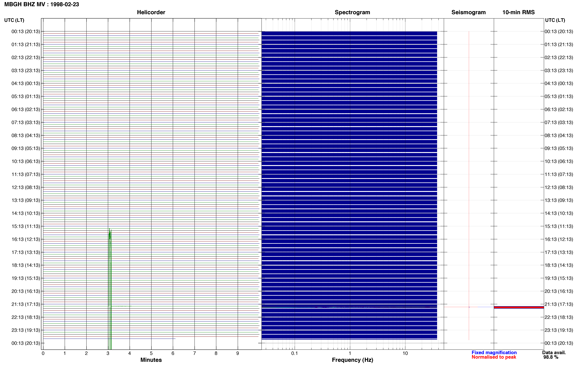
Task: Click the 'Seismogram' panel heading
Action: point(468,12)
